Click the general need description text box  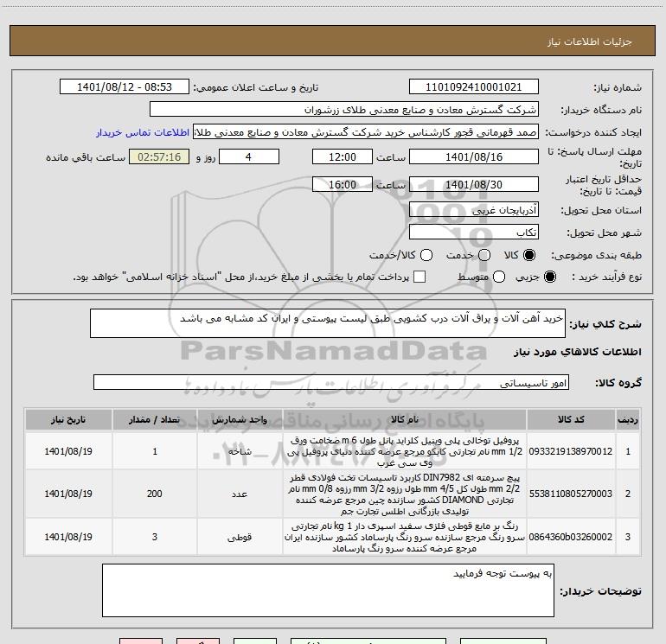(328, 323)
